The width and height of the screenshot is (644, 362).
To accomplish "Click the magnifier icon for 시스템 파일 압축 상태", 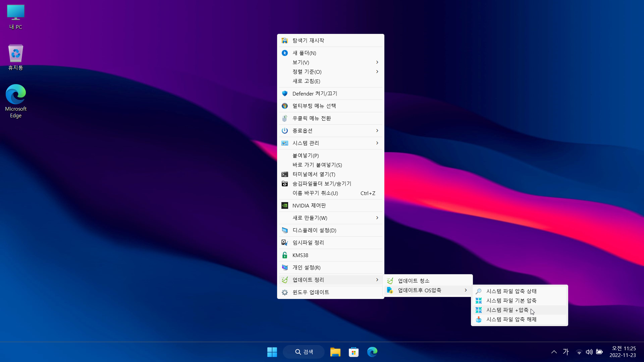I will (479, 291).
